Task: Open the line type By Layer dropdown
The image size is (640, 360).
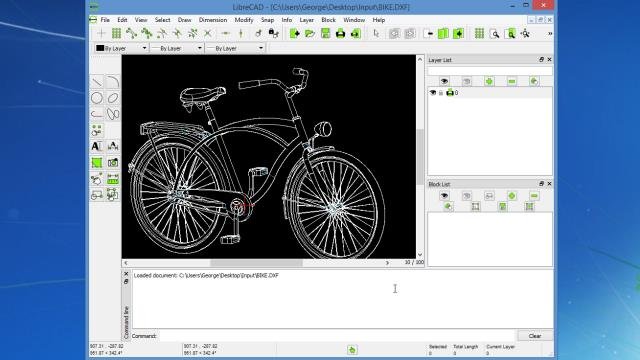Action: pyautogui.click(x=235, y=48)
